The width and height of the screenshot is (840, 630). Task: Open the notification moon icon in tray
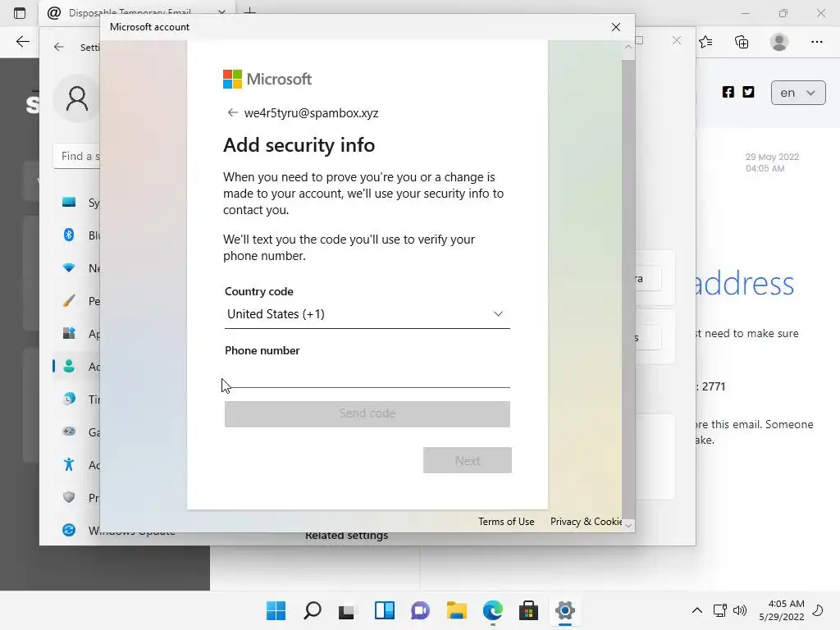click(x=818, y=610)
